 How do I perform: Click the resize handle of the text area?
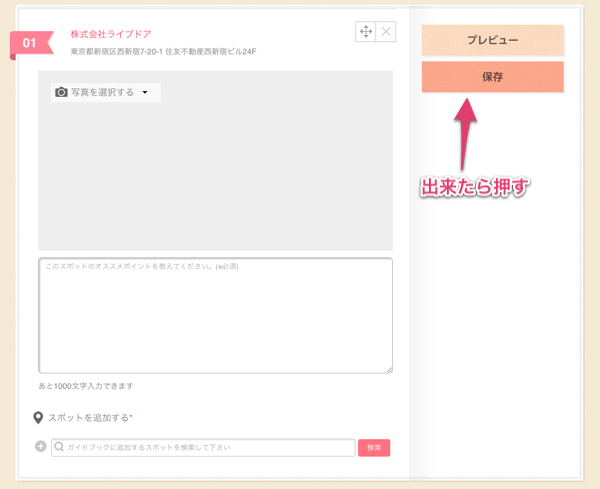coord(389,370)
